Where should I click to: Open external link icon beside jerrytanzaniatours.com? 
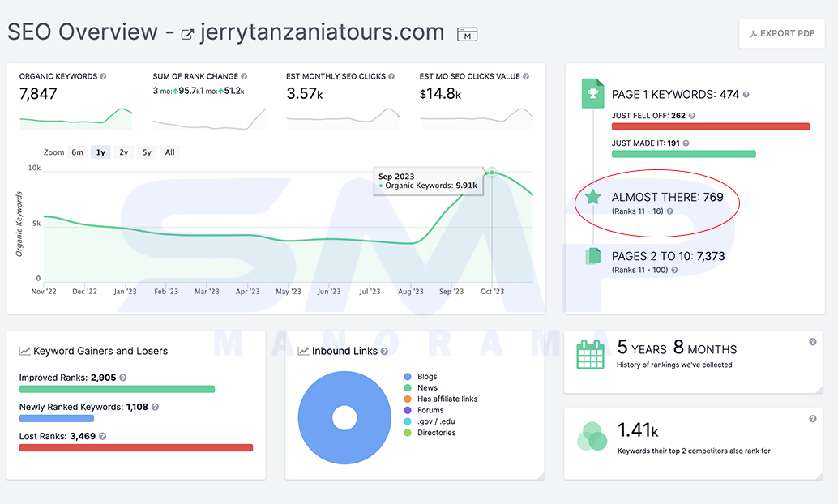pyautogui.click(x=187, y=35)
